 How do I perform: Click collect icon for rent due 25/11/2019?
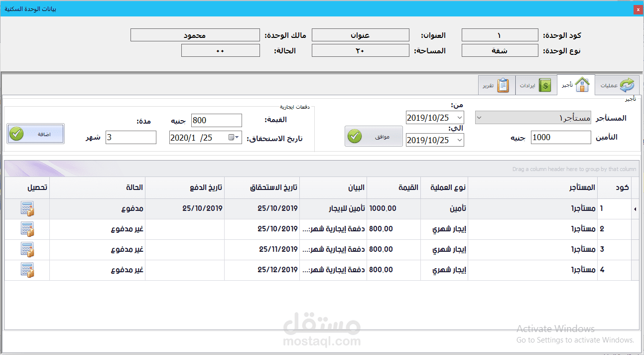pos(27,250)
